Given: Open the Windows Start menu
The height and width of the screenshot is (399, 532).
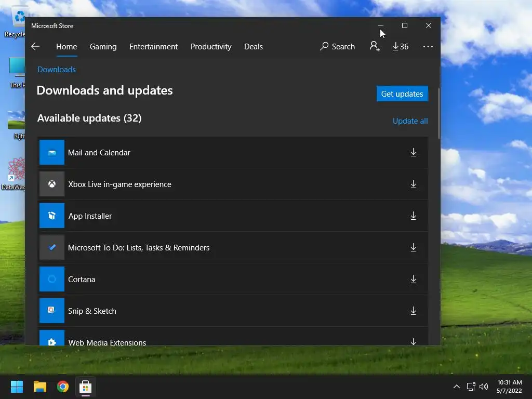Looking at the screenshot, I should coord(17,387).
